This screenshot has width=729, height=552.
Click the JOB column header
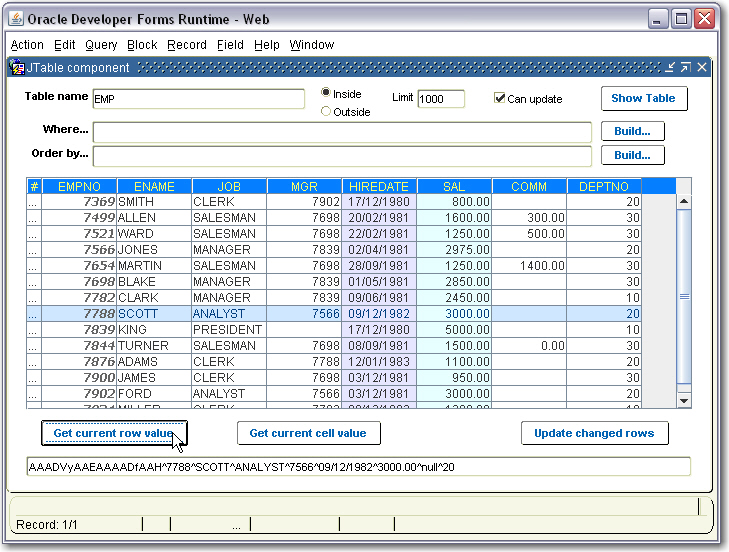pos(229,186)
